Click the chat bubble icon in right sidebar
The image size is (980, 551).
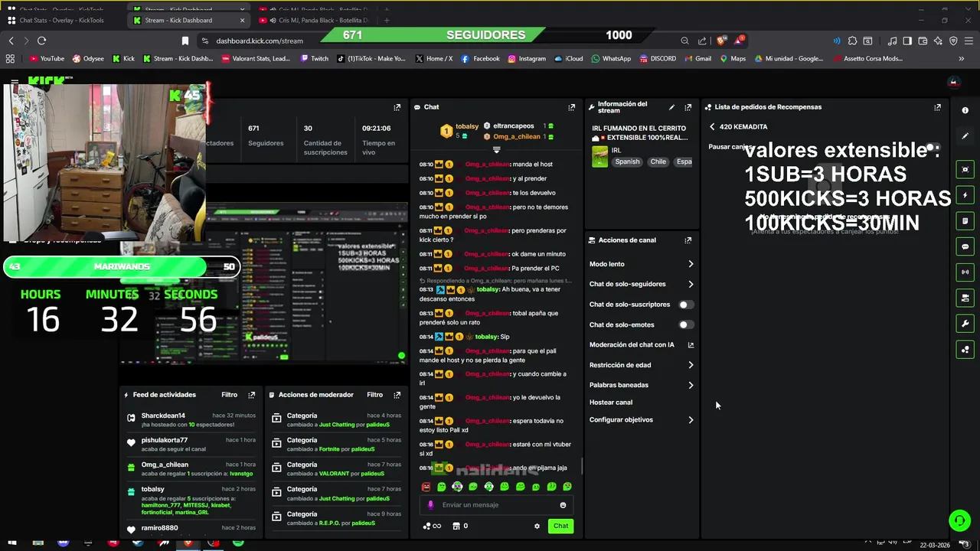965,246
